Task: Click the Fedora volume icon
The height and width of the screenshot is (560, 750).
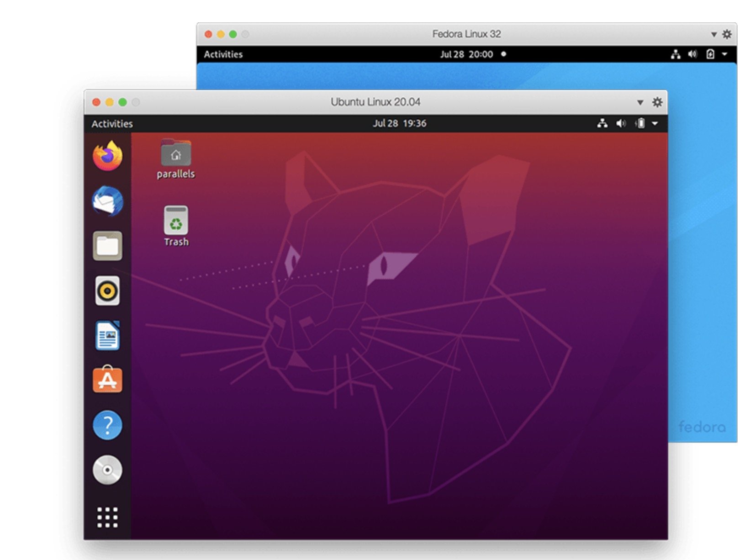Action: point(692,54)
